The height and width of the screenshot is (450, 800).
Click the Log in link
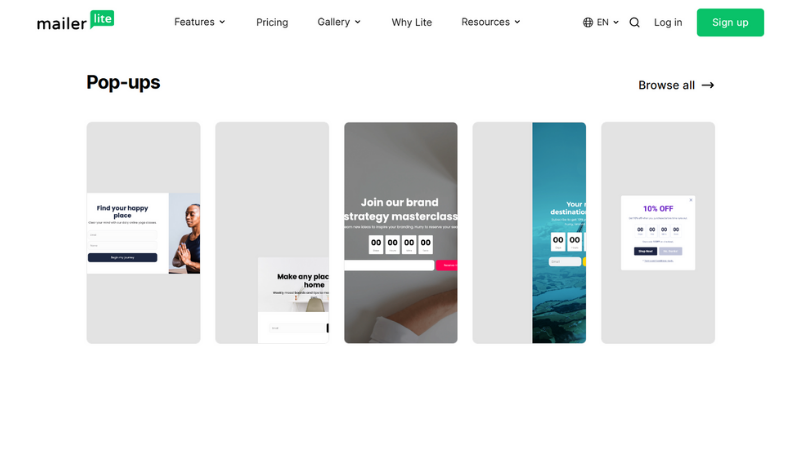point(668,22)
